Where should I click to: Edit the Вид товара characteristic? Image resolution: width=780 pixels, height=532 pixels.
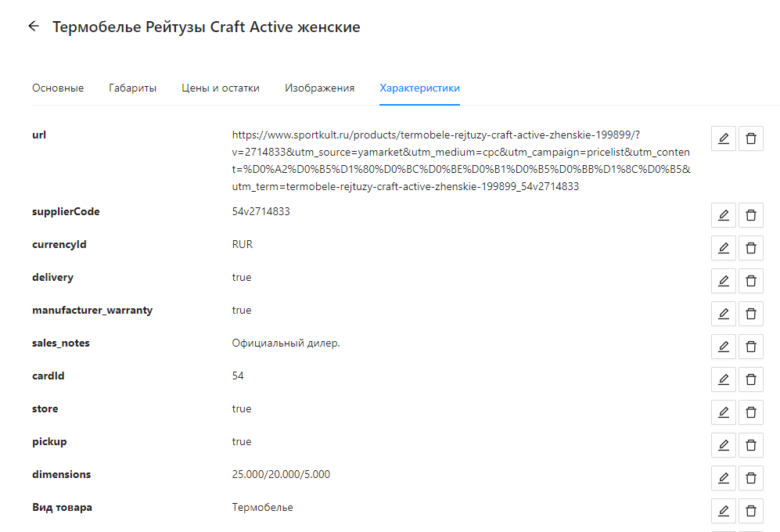723,511
